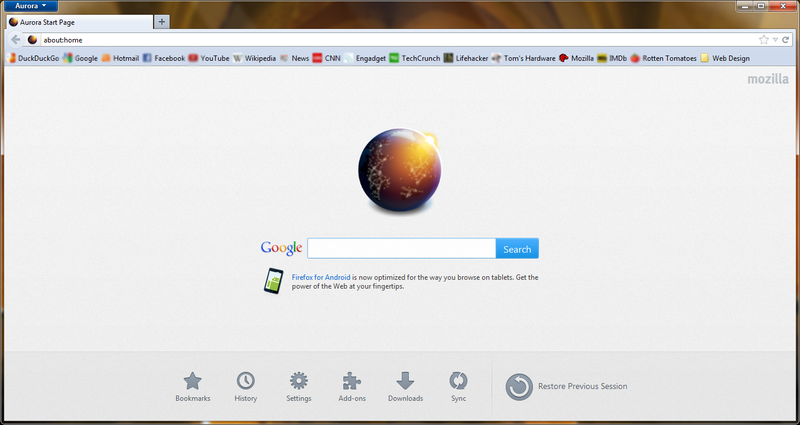The height and width of the screenshot is (425, 800).
Task: Open the Hotmail bookmark
Action: [120, 58]
